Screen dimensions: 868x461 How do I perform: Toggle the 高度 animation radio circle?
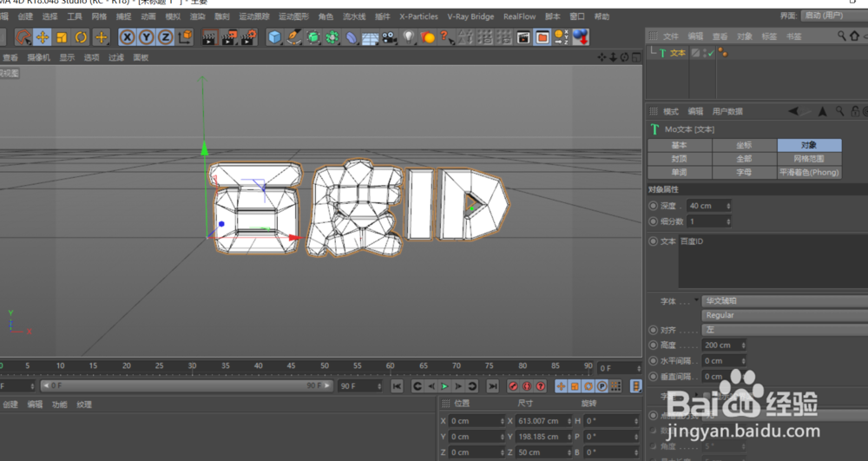[654, 346]
